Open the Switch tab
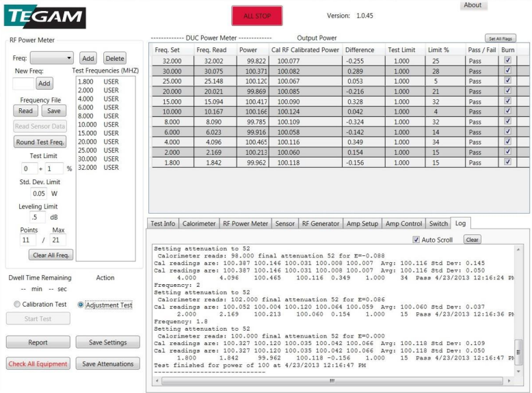Viewport: 532px width, 393px height. click(438, 223)
